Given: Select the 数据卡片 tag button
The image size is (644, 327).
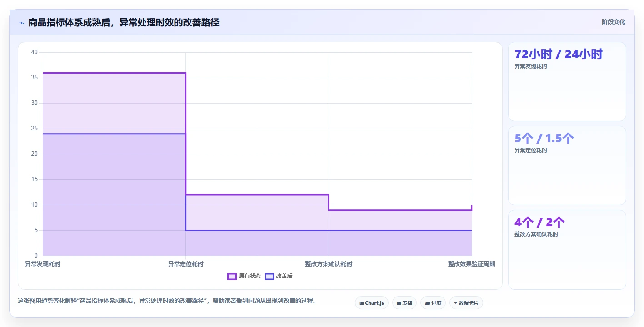Looking at the screenshot, I should point(466,303).
